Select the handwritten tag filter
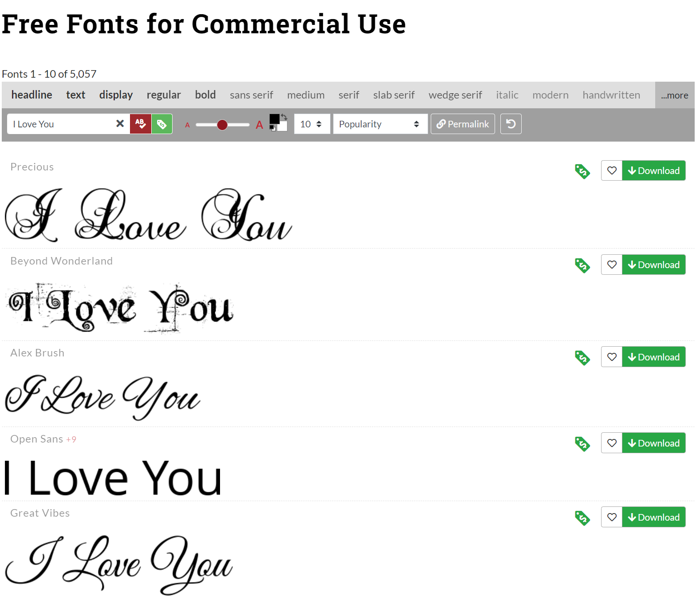Screen dimensions: 700x597 [611, 95]
